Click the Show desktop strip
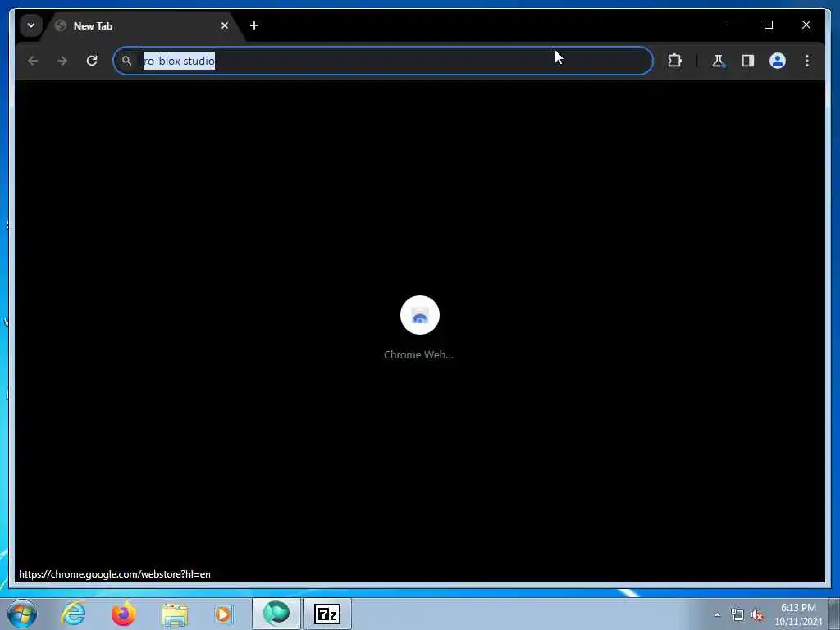The height and width of the screenshot is (630, 840). pos(833,614)
